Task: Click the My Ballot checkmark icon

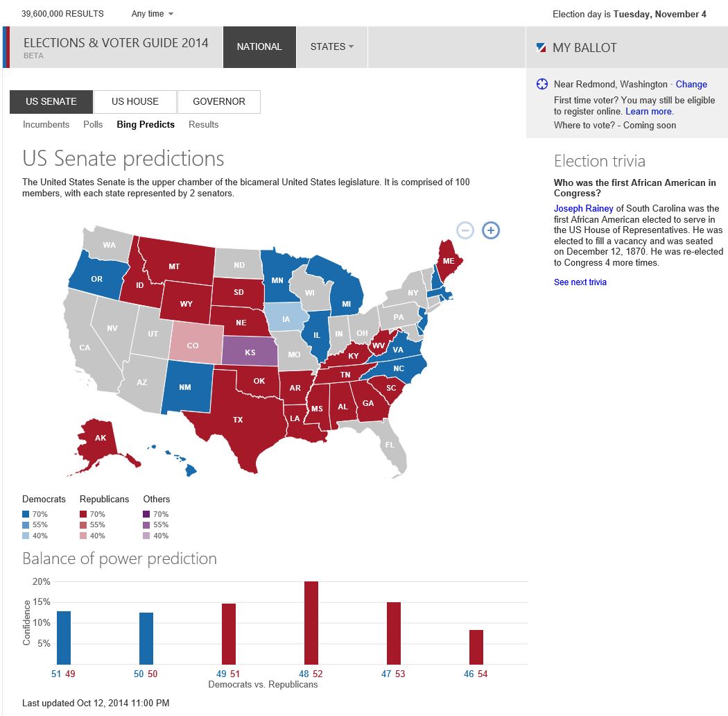Action: click(x=541, y=47)
